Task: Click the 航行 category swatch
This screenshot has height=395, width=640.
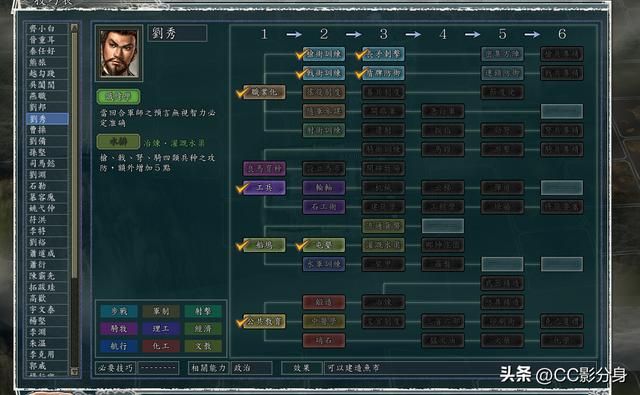Action: [119, 346]
